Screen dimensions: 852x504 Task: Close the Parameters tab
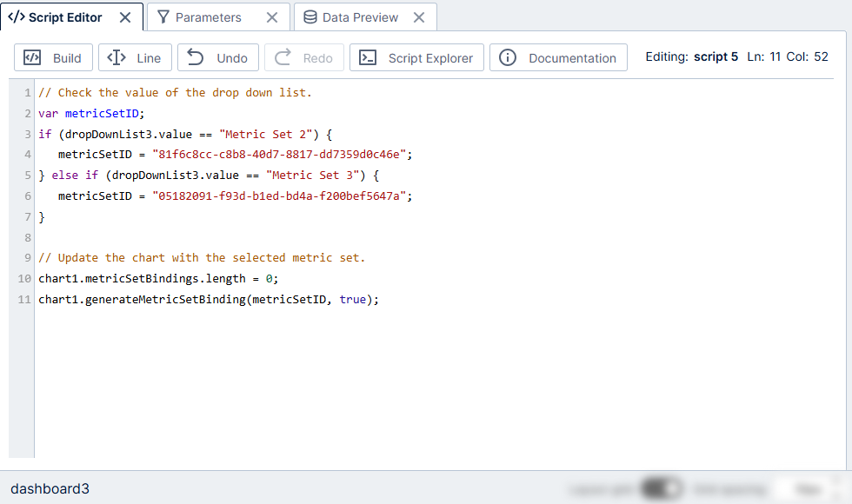point(272,17)
